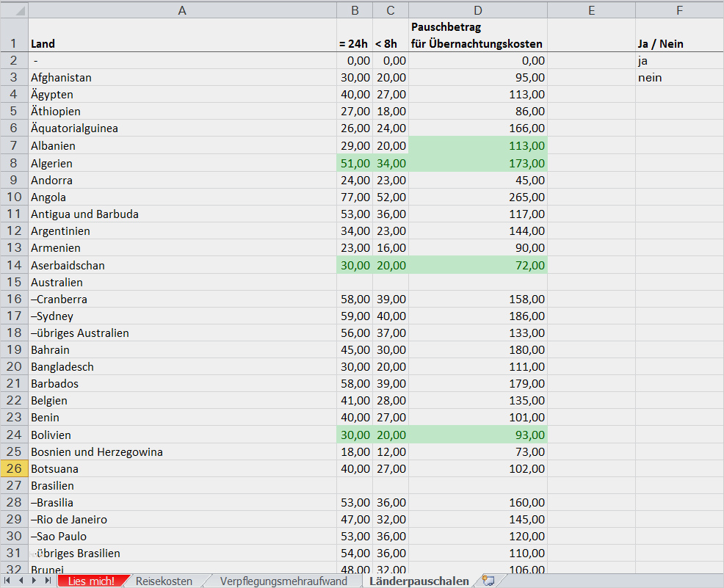The height and width of the screenshot is (588, 724).
Task: Select the '–Sao Paulo' cell
Action: (x=182, y=536)
